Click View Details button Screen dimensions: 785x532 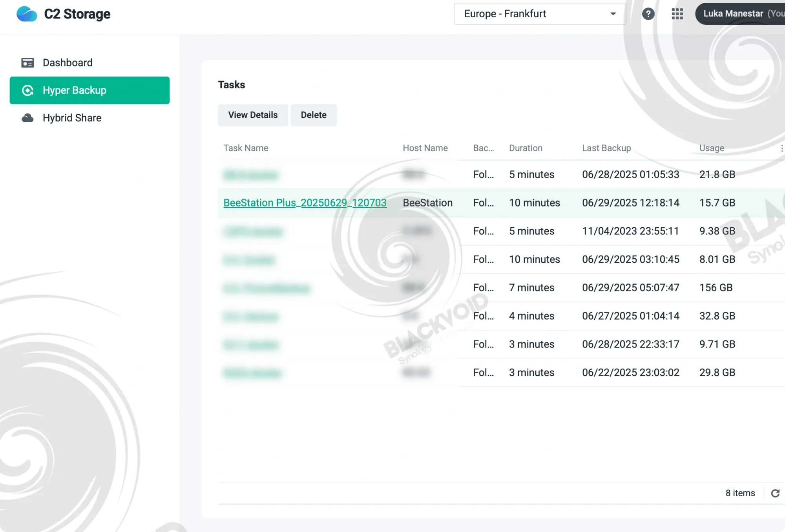253,115
